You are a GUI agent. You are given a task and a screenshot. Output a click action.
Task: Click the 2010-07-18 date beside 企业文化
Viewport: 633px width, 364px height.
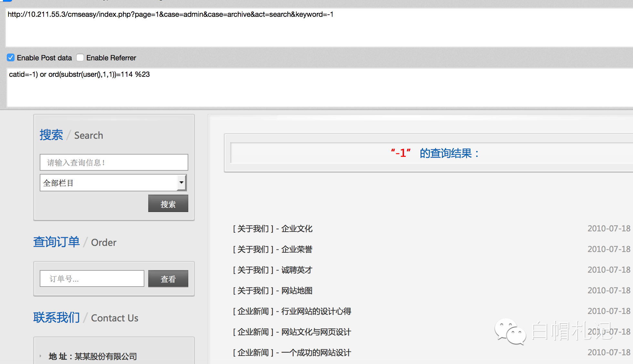pos(609,228)
